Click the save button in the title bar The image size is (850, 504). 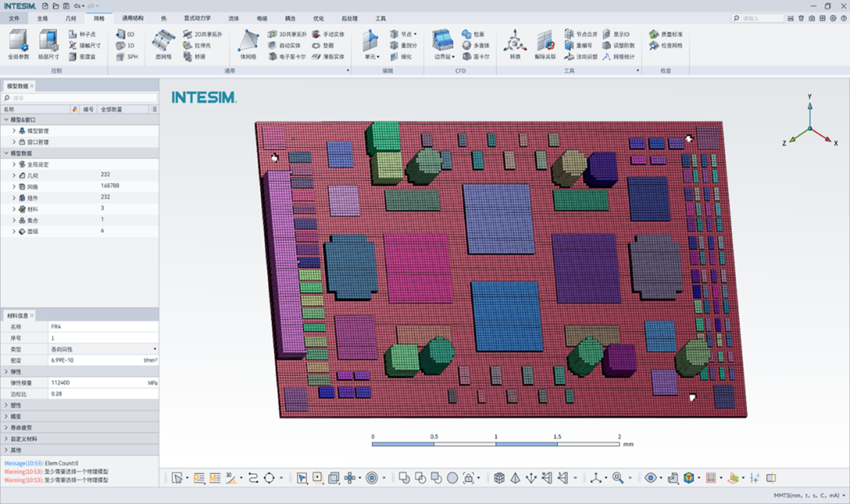click(66, 6)
